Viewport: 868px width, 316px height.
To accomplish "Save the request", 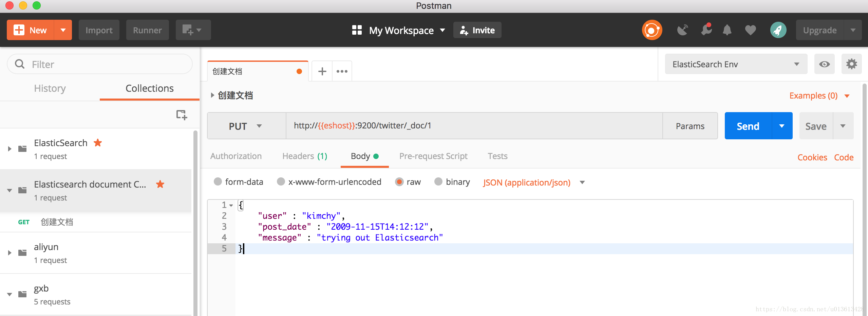I will [816, 126].
